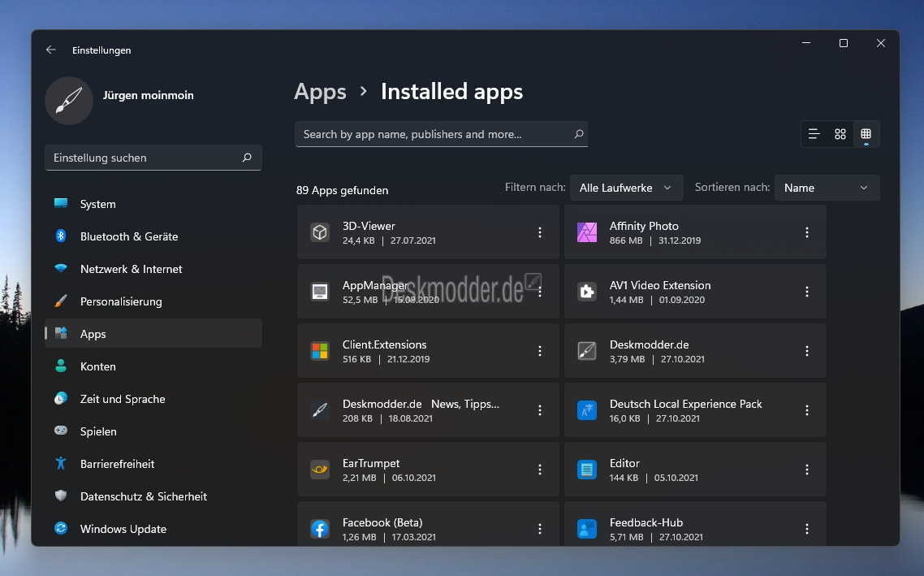Open more options for Feedback-Hub
This screenshot has width=924, height=576.
tap(807, 529)
